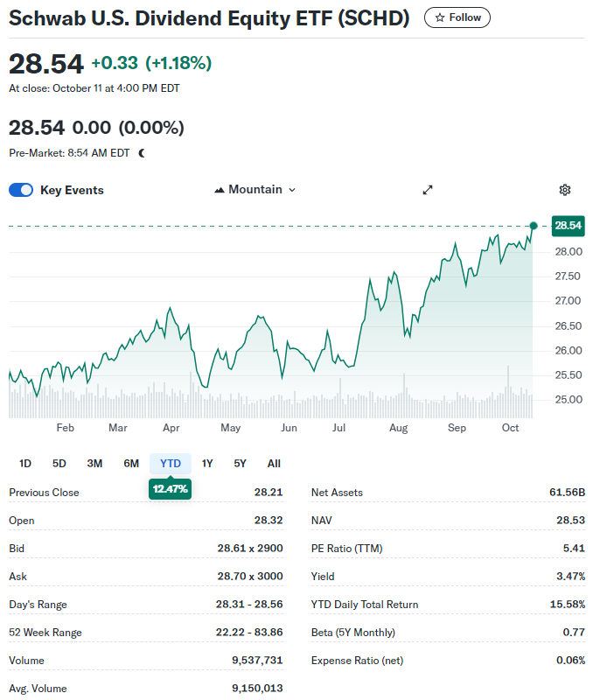Click the mountain chart icon
593x700 pixels.
[219, 190]
